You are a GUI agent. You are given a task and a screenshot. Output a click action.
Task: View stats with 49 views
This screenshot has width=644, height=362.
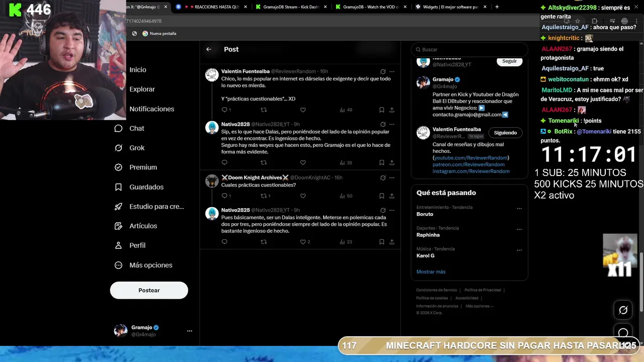pyautogui.click(x=346, y=110)
